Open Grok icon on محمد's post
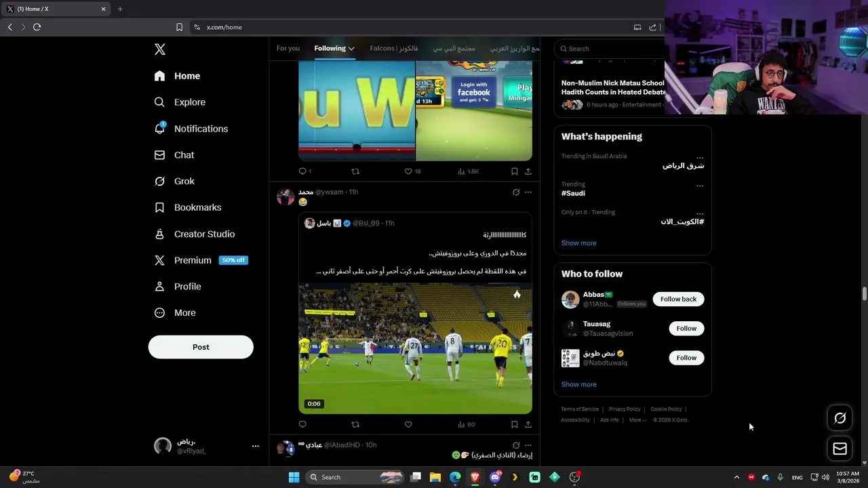Viewport: 868px width, 488px height. (x=516, y=192)
